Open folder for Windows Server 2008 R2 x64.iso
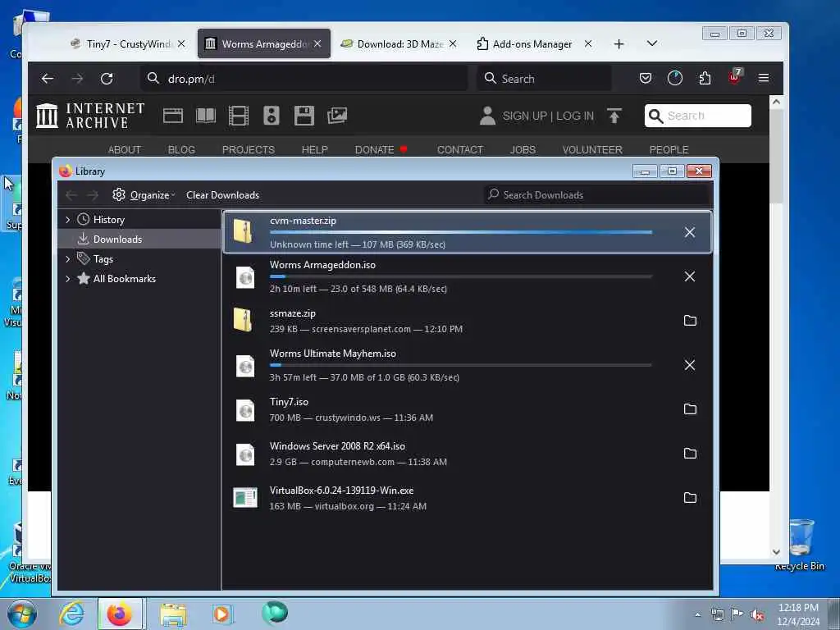The height and width of the screenshot is (630, 840). [x=690, y=453]
